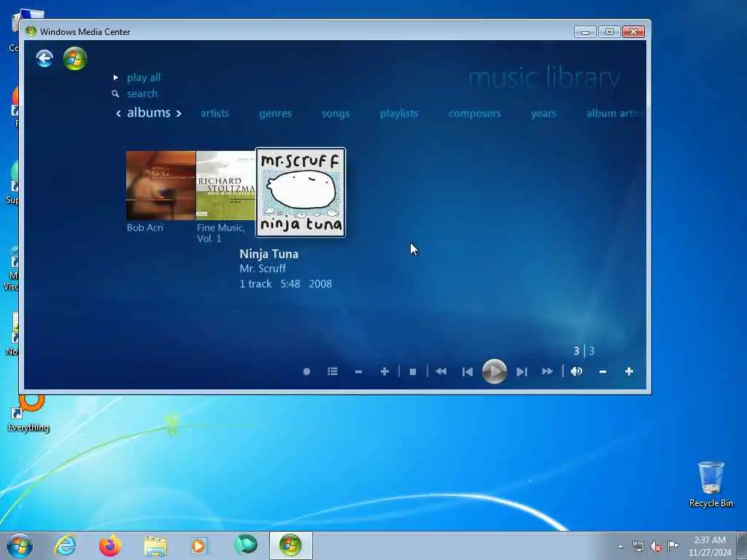Skip to previous track
This screenshot has width=747, height=560.
tap(468, 371)
